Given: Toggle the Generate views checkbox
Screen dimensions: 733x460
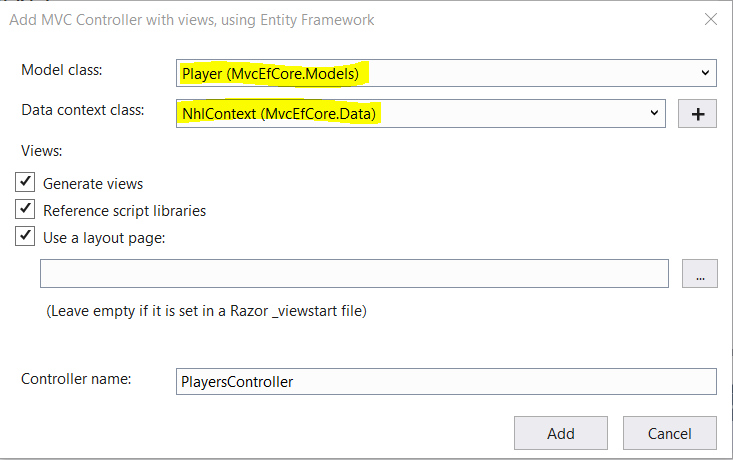Looking at the screenshot, I should click(25, 182).
